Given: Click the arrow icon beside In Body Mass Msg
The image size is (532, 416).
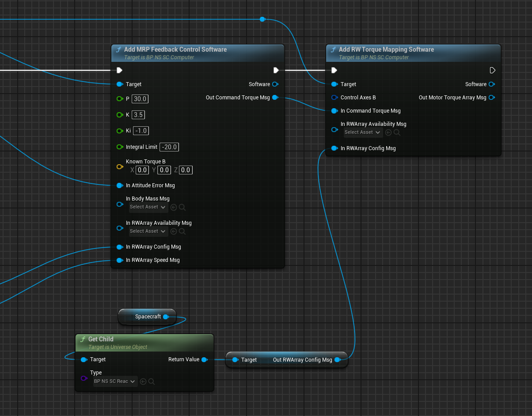Looking at the screenshot, I should 174,207.
